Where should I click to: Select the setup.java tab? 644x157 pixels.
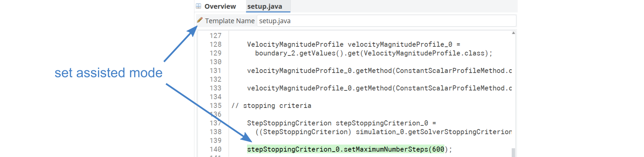pyautogui.click(x=265, y=6)
